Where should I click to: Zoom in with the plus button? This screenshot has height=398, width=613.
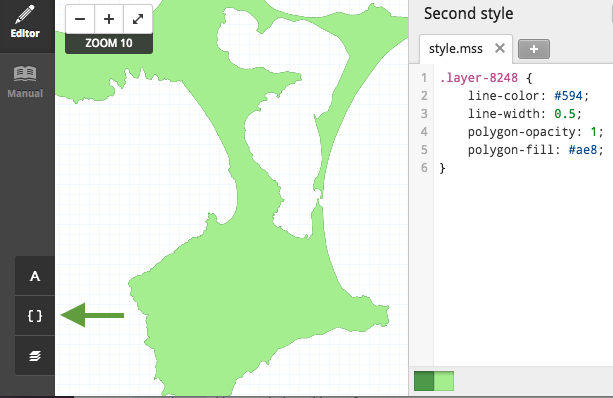[x=109, y=19]
